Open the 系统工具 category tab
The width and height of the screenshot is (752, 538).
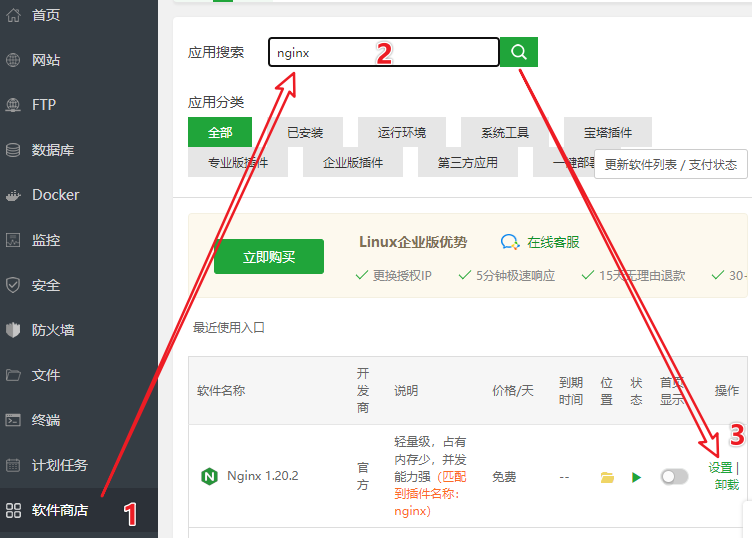[x=505, y=132]
